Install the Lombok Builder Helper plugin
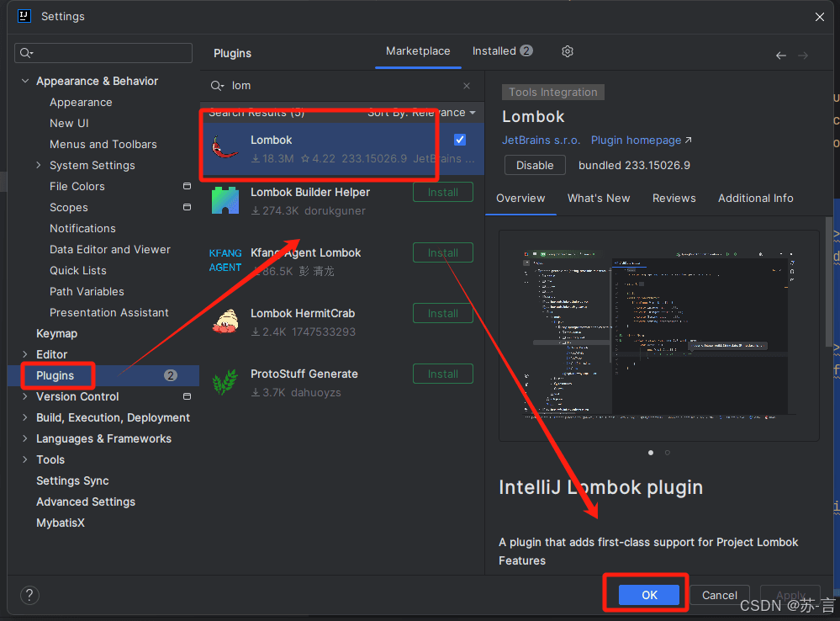This screenshot has width=840, height=621. [442, 192]
